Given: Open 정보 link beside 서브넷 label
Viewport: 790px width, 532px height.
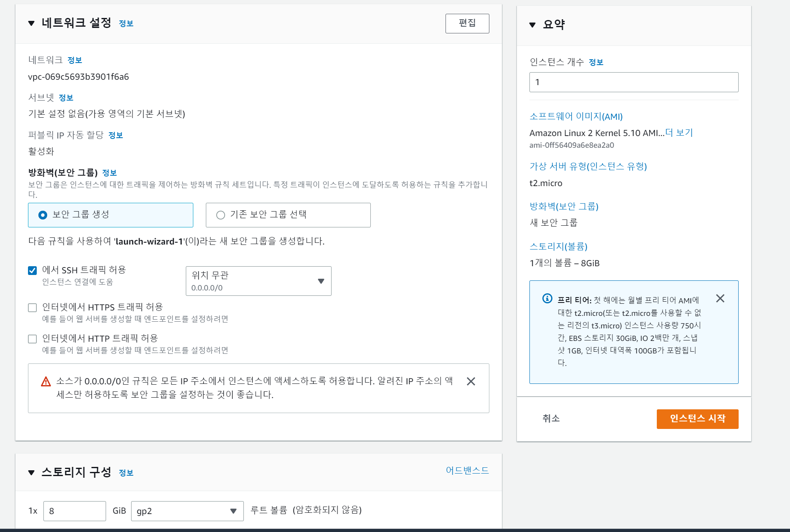Looking at the screenshot, I should pos(66,98).
